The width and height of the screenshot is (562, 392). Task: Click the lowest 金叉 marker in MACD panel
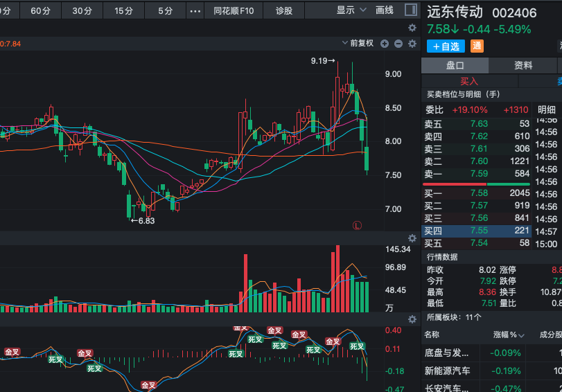point(148,385)
